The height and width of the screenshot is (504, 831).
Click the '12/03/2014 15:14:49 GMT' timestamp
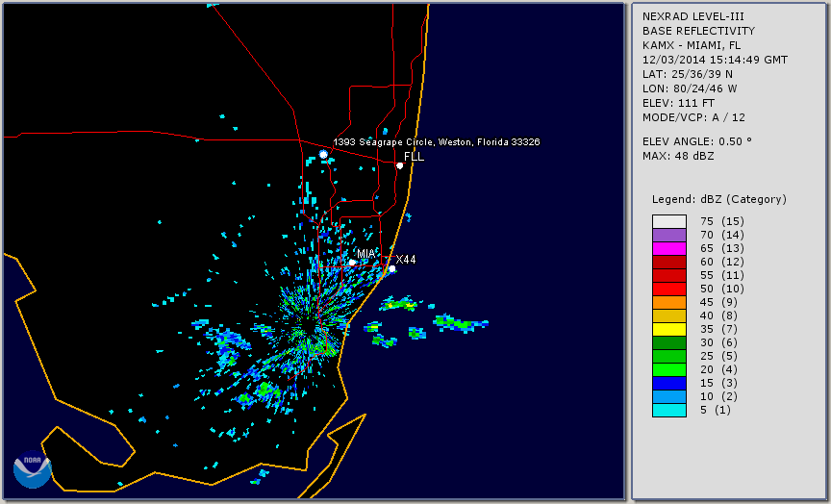click(x=715, y=60)
